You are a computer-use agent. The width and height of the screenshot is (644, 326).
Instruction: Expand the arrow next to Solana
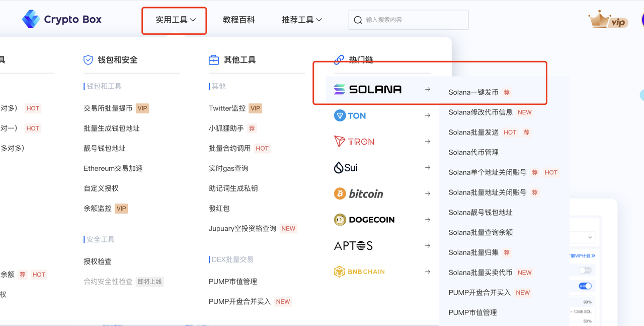tap(428, 89)
